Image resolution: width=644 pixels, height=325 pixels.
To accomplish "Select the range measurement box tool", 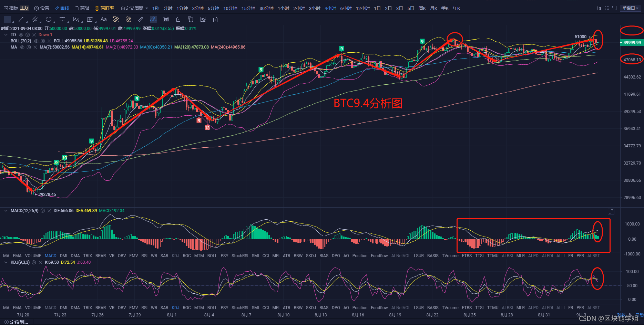I will (x=90, y=20).
